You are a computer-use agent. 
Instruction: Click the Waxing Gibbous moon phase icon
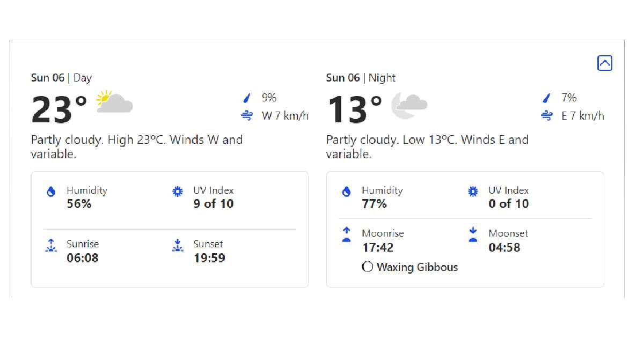click(368, 267)
